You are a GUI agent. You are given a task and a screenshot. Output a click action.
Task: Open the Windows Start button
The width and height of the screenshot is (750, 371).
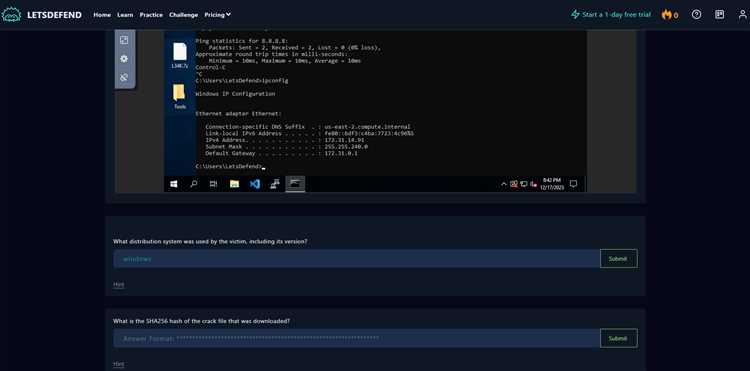174,184
